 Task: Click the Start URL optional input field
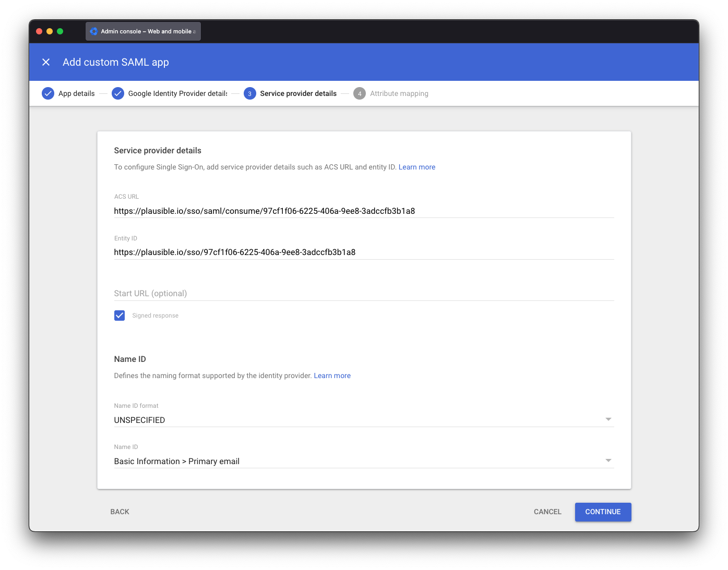point(364,293)
